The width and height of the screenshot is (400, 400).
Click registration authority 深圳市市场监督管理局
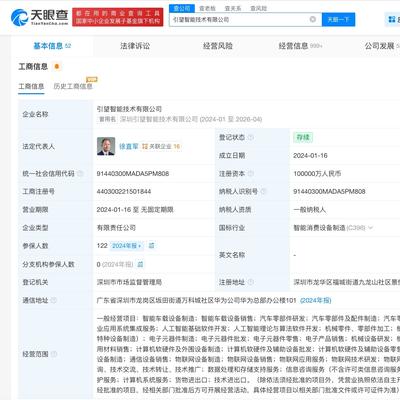tap(129, 282)
